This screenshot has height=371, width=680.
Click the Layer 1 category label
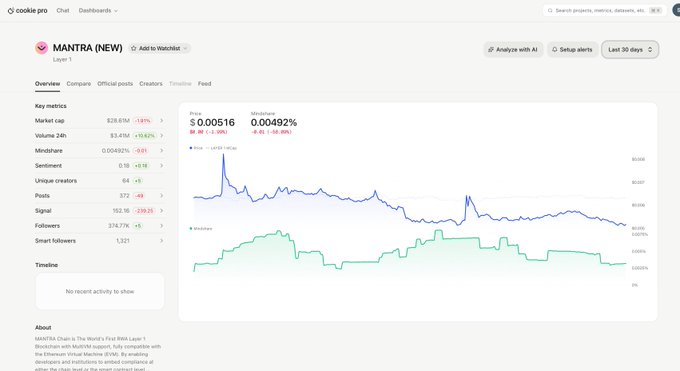coord(62,59)
